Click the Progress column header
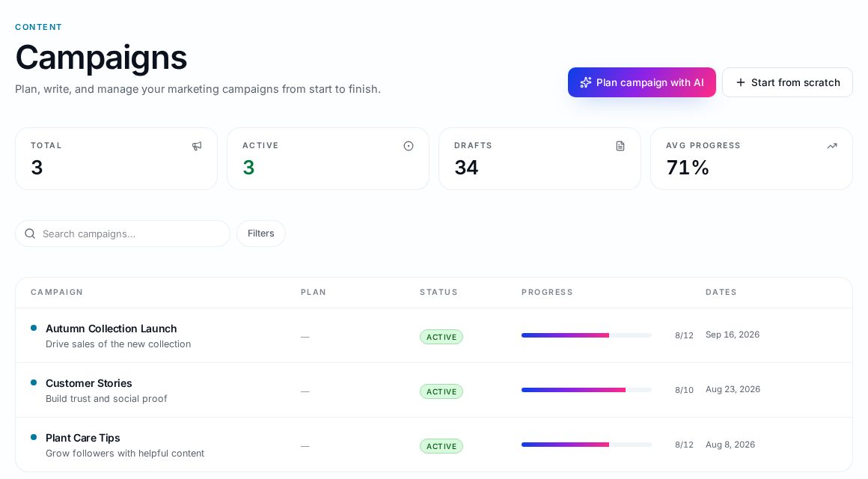This screenshot has width=868, height=479. 547,292
